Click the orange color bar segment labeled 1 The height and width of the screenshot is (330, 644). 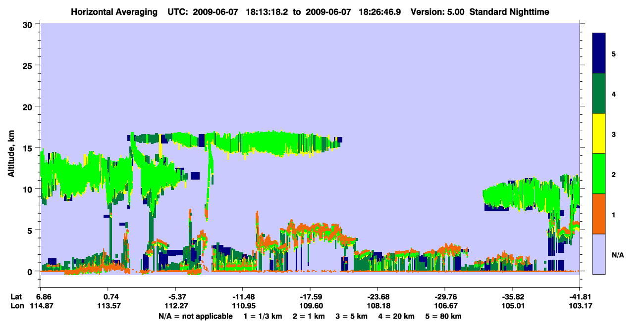point(599,214)
